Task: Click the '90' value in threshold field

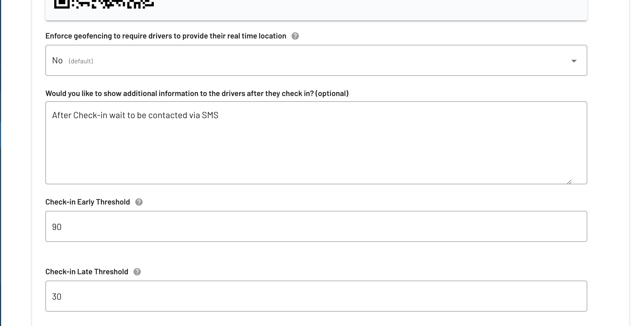Action: pyautogui.click(x=57, y=227)
